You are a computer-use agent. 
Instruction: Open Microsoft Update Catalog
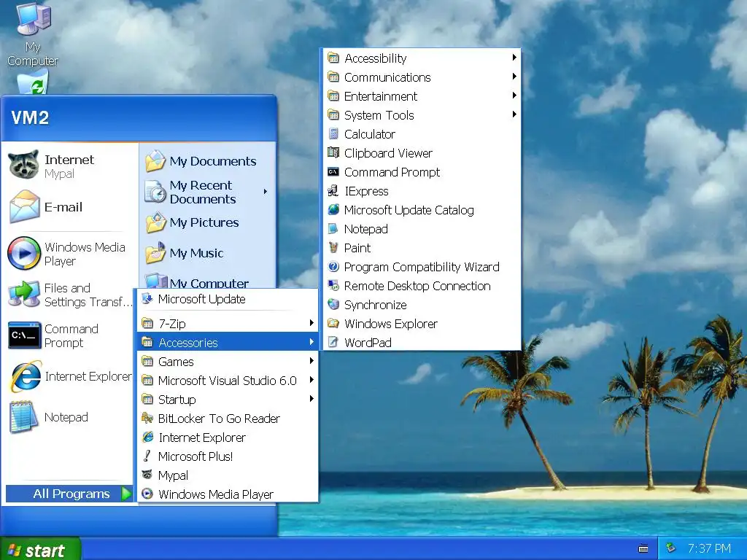pyautogui.click(x=422, y=210)
